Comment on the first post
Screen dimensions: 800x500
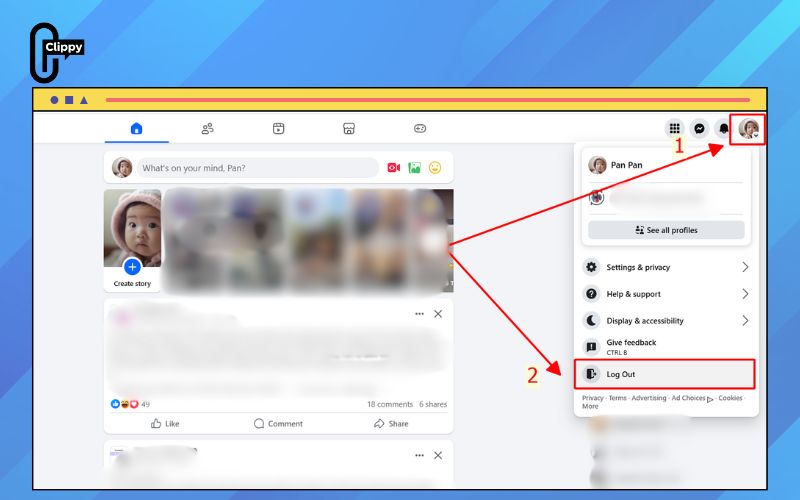click(278, 423)
